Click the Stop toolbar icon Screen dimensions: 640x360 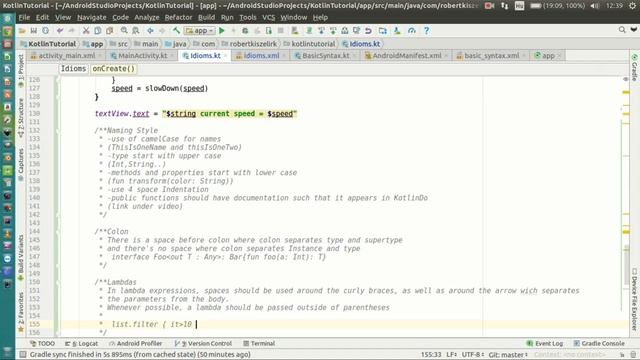click(x=280, y=31)
